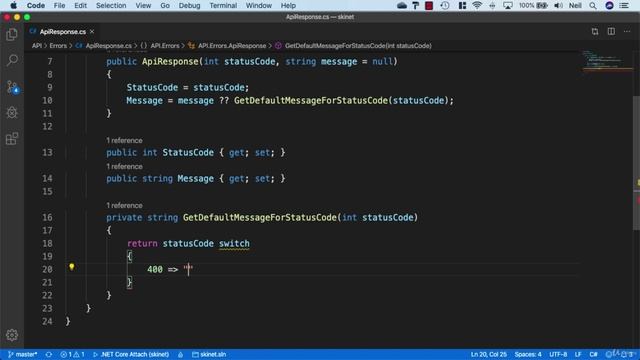Open the Debug view in activity bar

click(x=12, y=112)
